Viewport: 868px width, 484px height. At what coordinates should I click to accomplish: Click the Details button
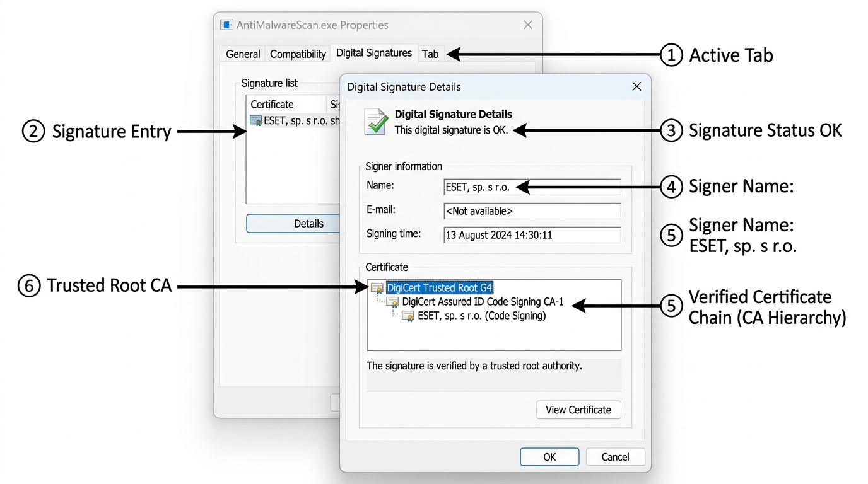pyautogui.click(x=308, y=223)
